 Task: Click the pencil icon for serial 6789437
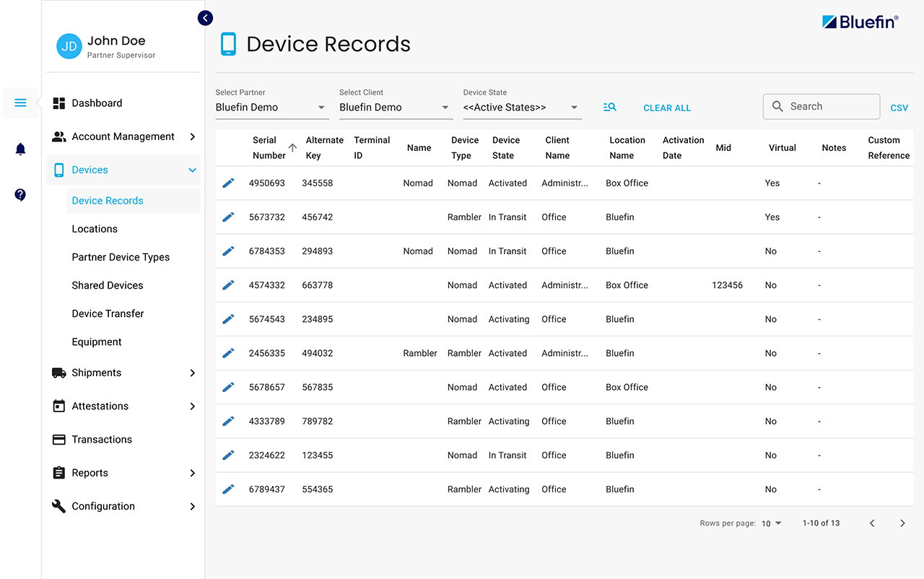228,489
